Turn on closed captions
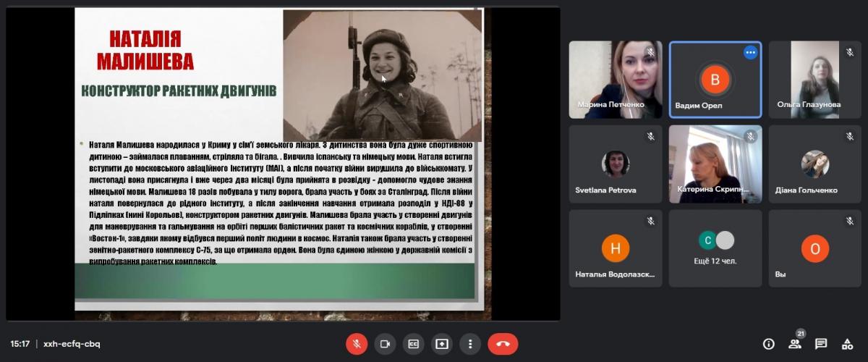 point(414,344)
